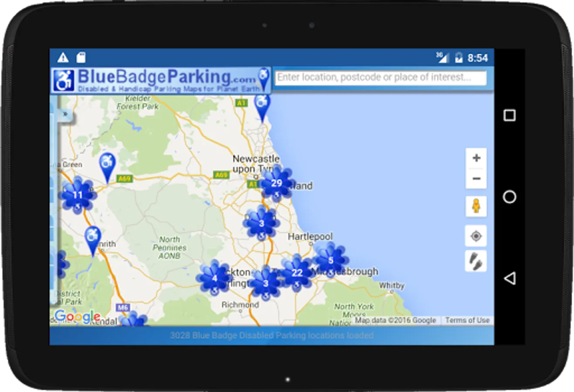This screenshot has width=574, height=392.
Task: Open Street View with the pegman icon
Action: [476, 206]
